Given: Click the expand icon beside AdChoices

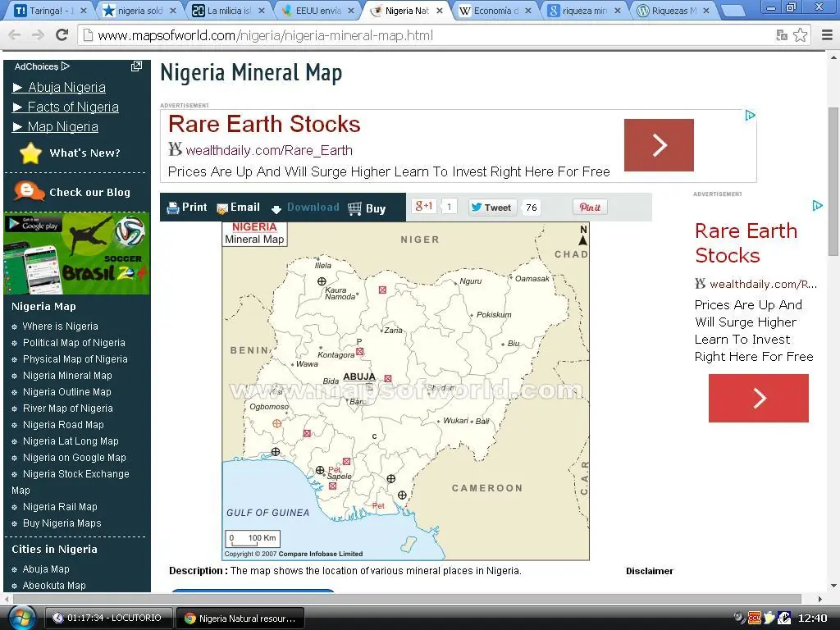Looking at the screenshot, I should [x=137, y=66].
